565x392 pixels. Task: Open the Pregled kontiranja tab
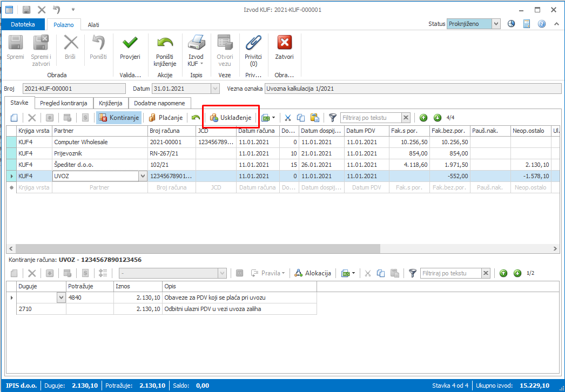coord(64,103)
